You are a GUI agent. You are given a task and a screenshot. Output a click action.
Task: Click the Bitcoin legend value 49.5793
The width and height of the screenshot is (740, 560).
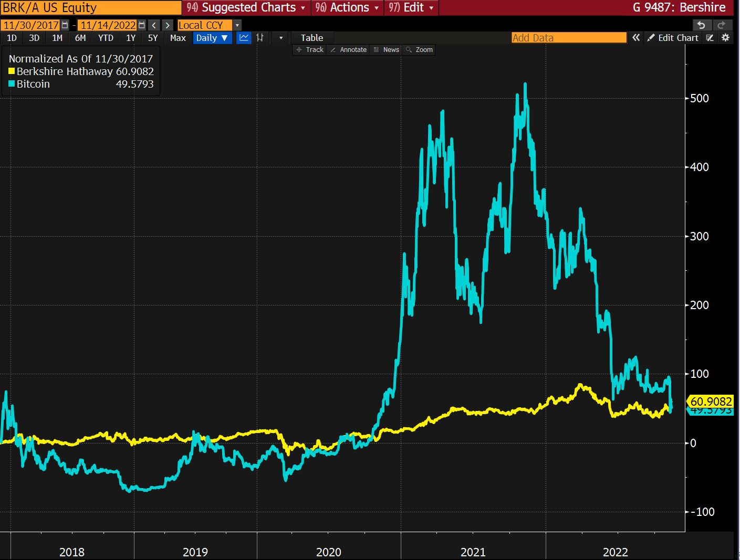[x=135, y=84]
